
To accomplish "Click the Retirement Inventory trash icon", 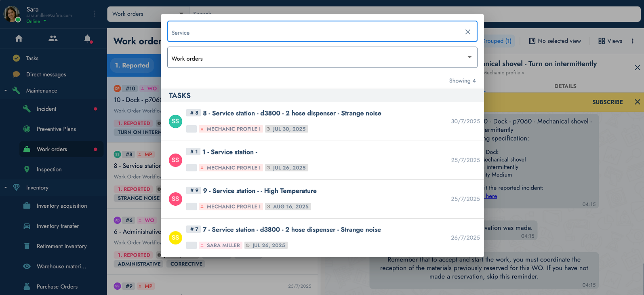I will 27,246.
